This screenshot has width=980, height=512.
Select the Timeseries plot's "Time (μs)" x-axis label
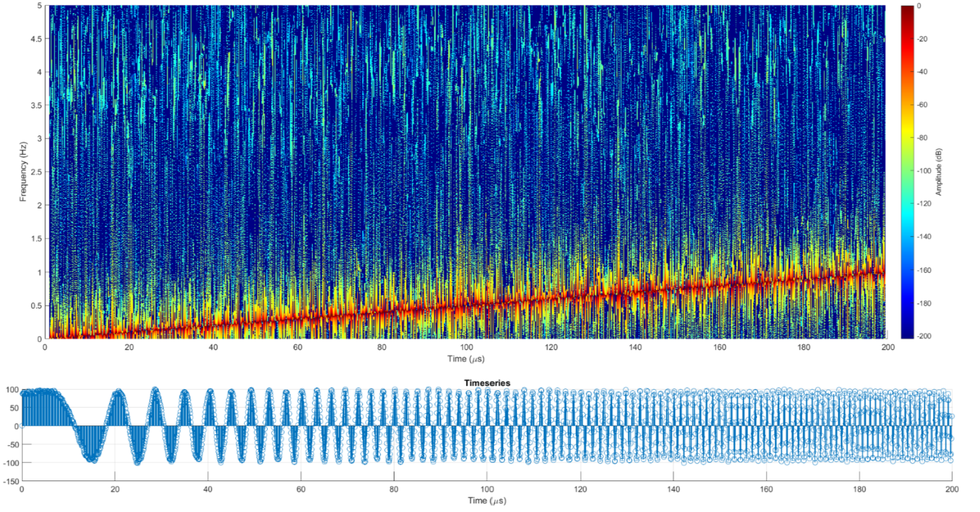tap(487, 500)
